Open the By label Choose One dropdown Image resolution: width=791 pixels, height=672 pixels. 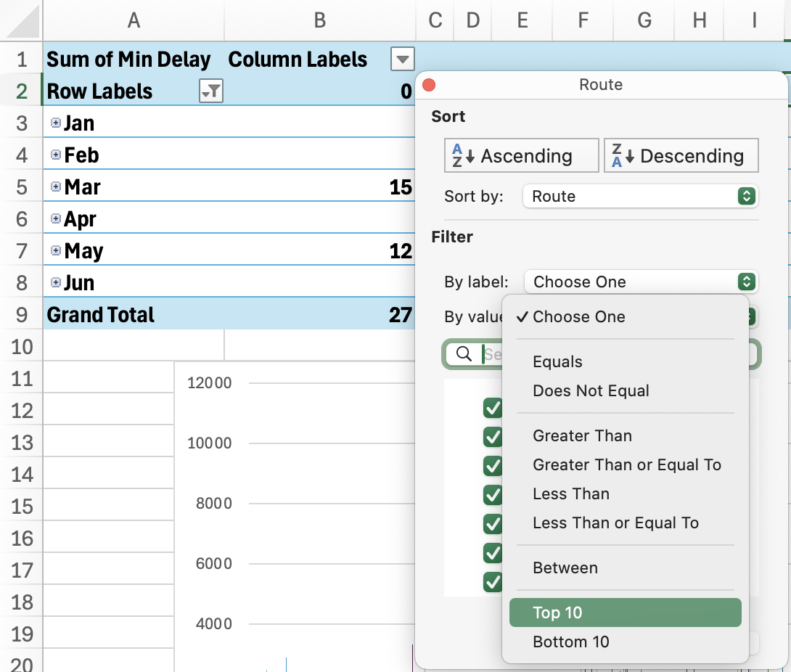pos(640,282)
